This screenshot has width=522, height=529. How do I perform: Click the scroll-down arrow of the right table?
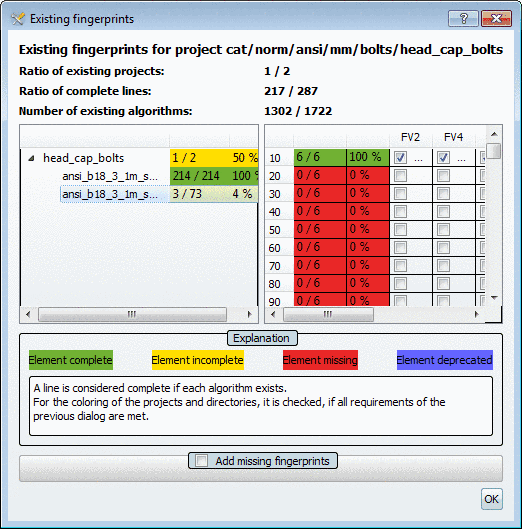[x=494, y=297]
